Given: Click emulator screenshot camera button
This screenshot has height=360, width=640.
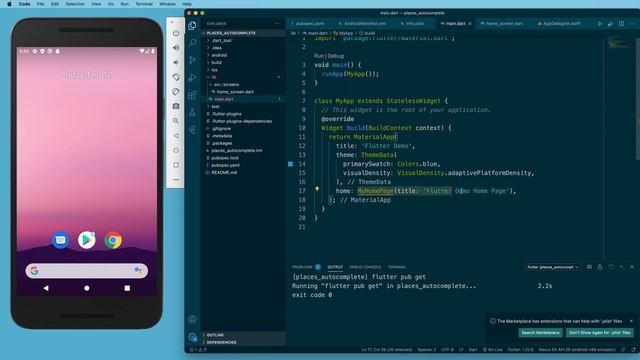Looking at the screenshot, I should point(176,106).
